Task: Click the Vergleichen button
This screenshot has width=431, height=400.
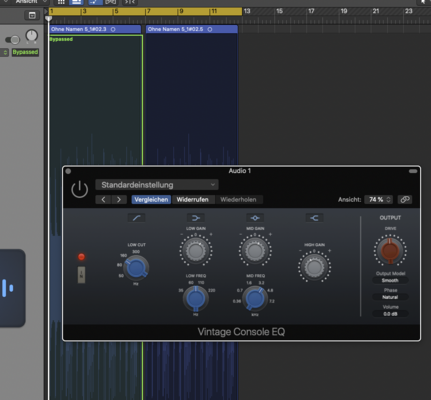Action: click(151, 200)
